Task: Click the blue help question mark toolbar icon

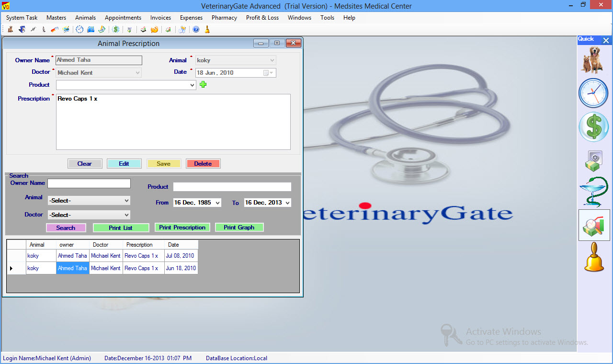Action: click(x=196, y=30)
